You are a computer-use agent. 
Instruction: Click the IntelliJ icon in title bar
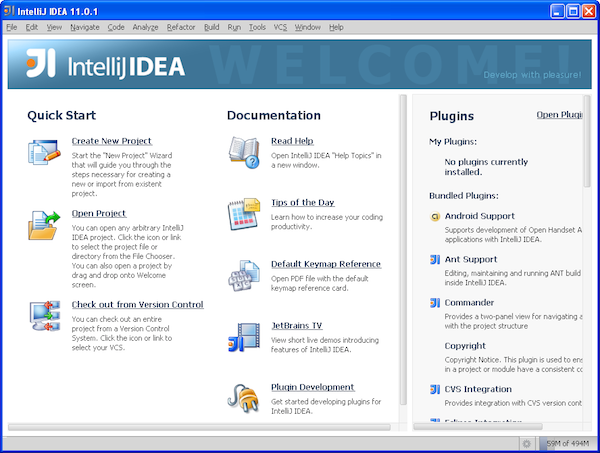(9, 11)
